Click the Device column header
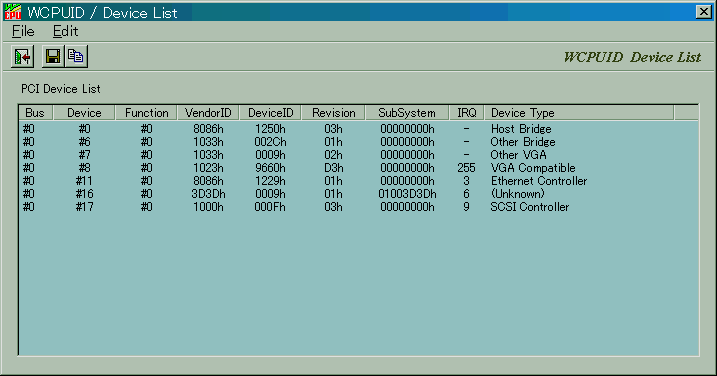This screenshot has height=376, width=717. coord(84,113)
